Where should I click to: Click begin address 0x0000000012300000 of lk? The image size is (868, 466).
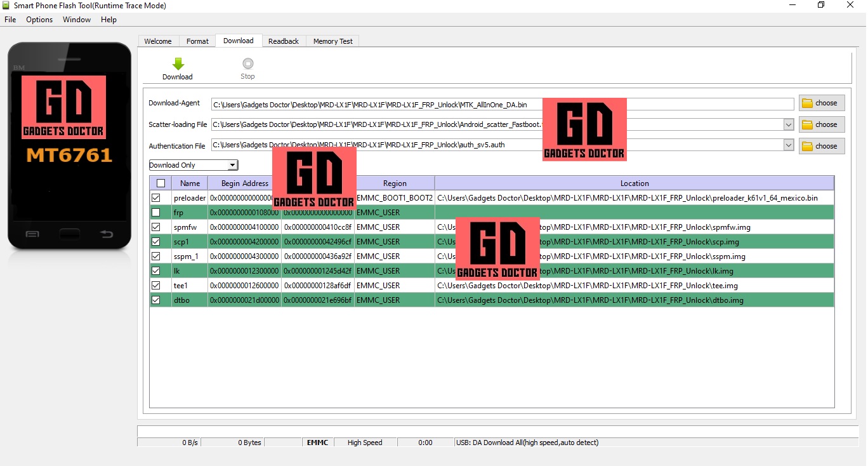click(244, 271)
